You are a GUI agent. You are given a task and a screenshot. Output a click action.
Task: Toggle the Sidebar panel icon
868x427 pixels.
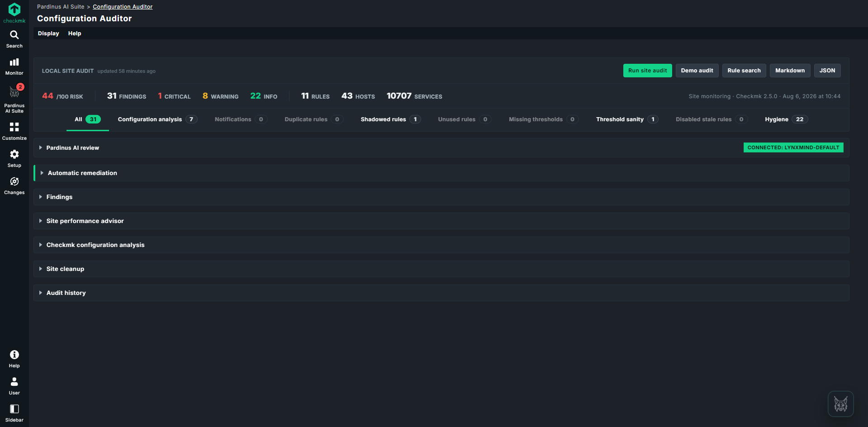tap(14, 409)
